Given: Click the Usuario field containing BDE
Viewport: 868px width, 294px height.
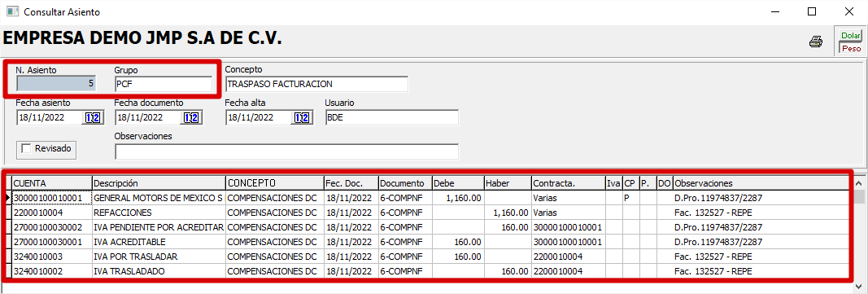Looking at the screenshot, I should pos(392,117).
